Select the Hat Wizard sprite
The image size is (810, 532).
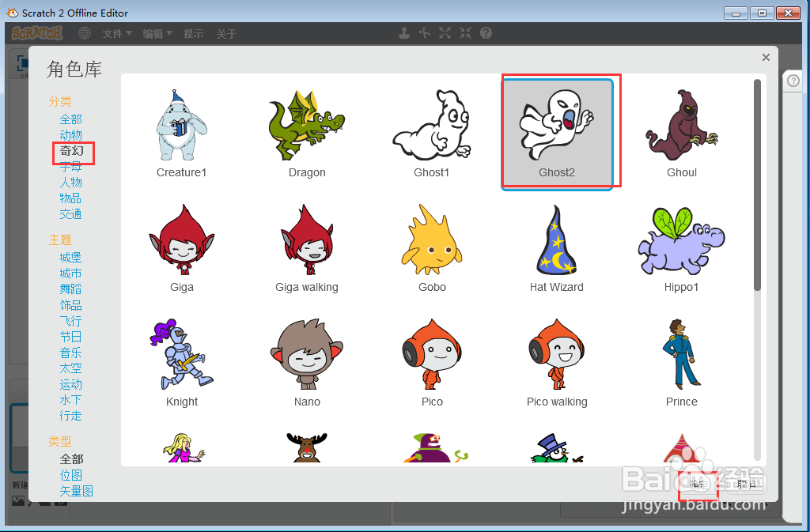coord(557,248)
